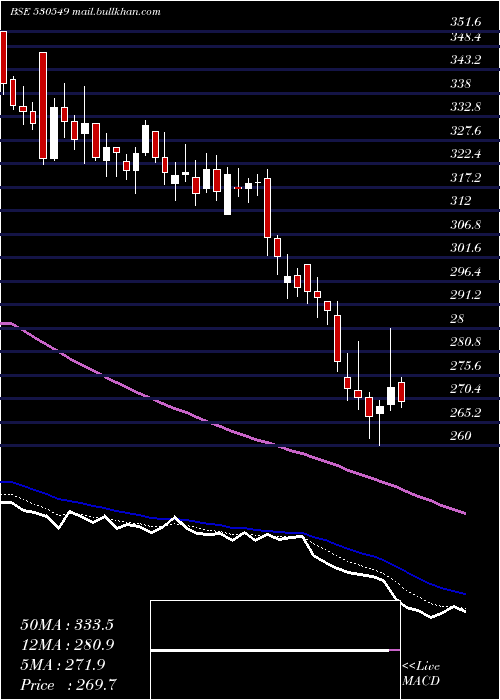Click the 301.6 axis label
500x700 pixels.
click(x=465, y=248)
